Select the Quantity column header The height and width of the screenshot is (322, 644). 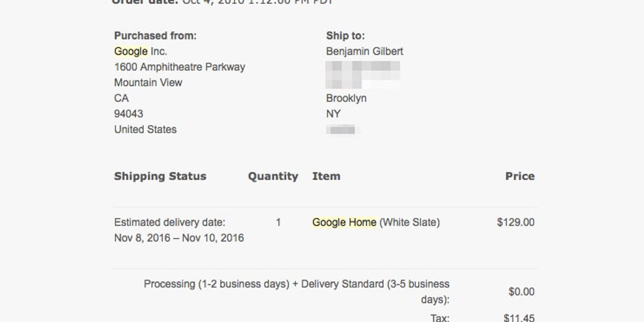(273, 177)
